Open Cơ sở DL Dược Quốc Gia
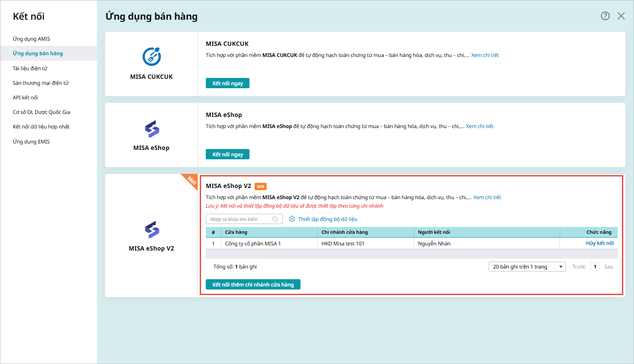This screenshot has width=634, height=364. click(x=41, y=112)
